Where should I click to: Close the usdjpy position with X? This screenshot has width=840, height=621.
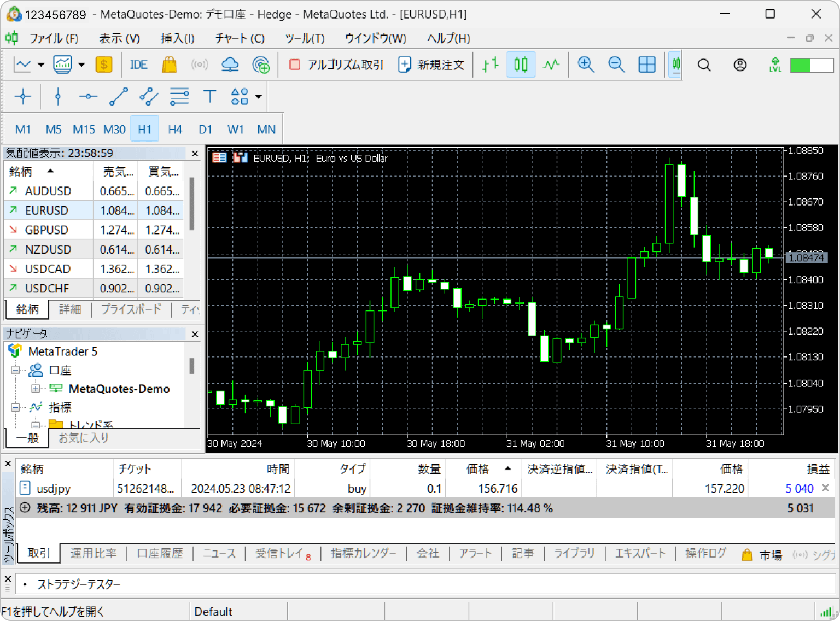click(x=825, y=488)
